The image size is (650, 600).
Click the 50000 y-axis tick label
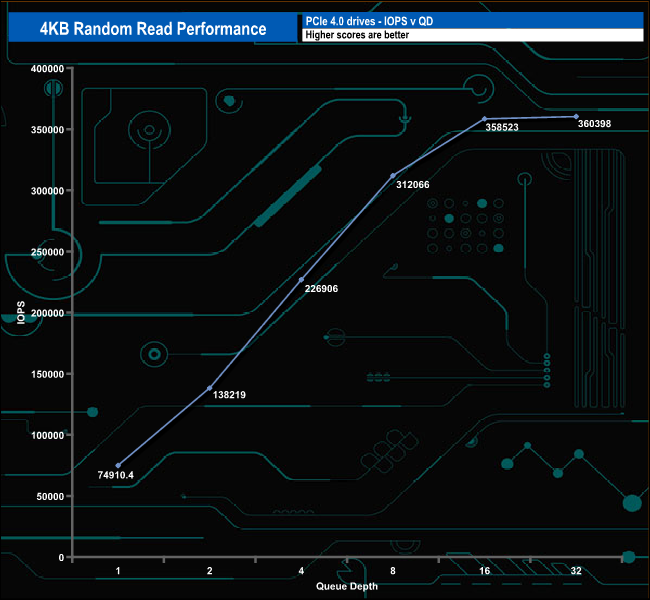[50, 496]
